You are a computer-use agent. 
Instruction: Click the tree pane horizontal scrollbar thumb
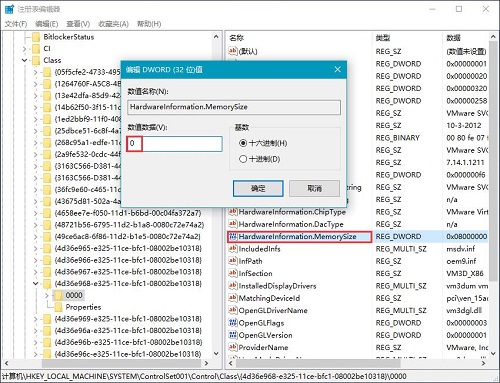tap(121, 363)
